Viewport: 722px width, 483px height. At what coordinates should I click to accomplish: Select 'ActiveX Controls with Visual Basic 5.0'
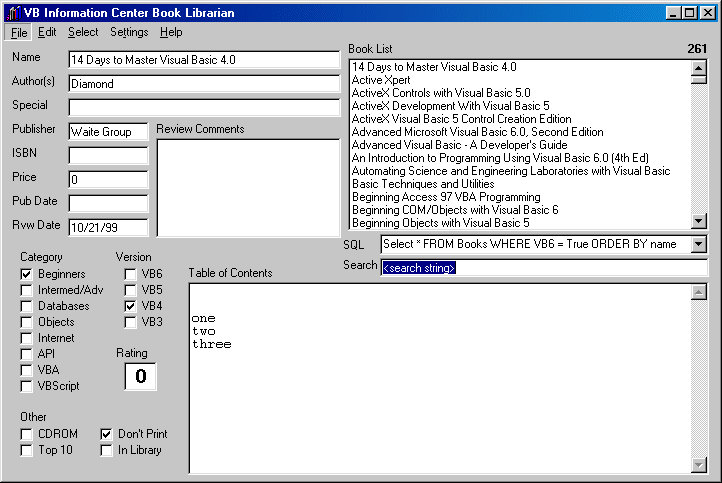tap(520, 93)
